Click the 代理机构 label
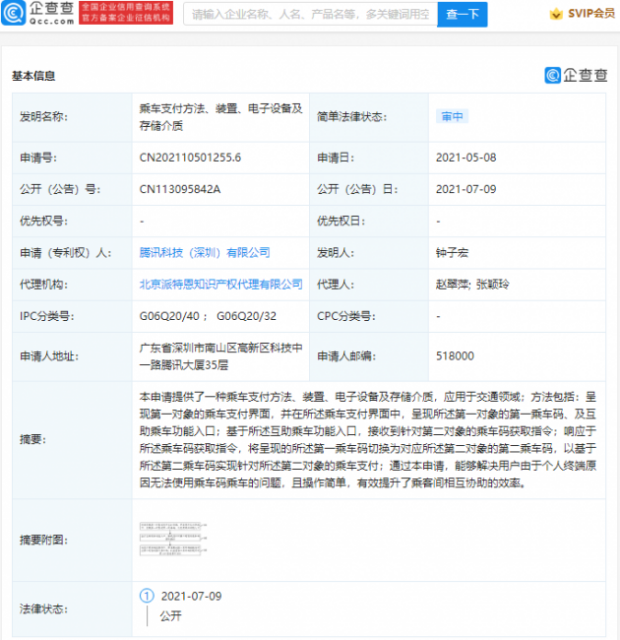 click(x=44, y=284)
